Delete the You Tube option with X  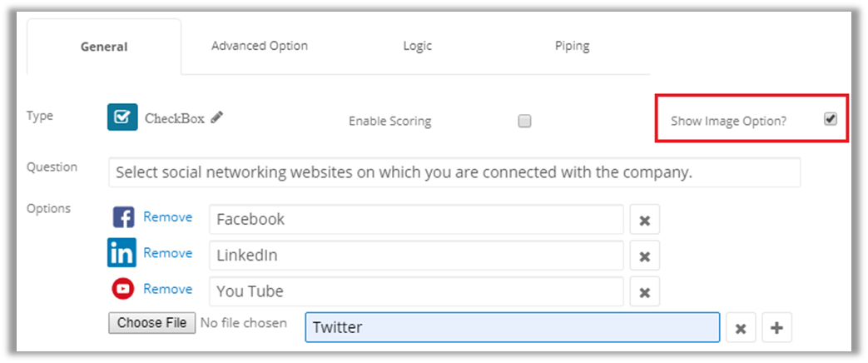(x=644, y=291)
